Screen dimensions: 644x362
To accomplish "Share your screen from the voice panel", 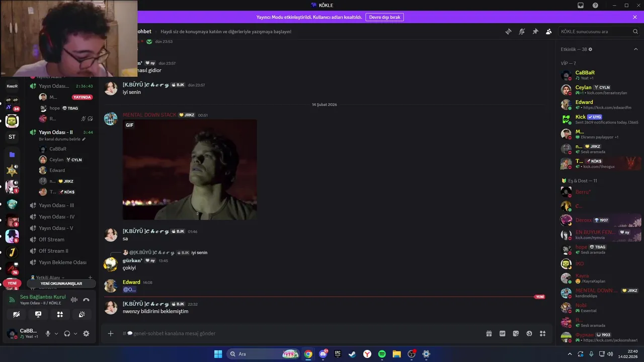I will [x=38, y=314].
